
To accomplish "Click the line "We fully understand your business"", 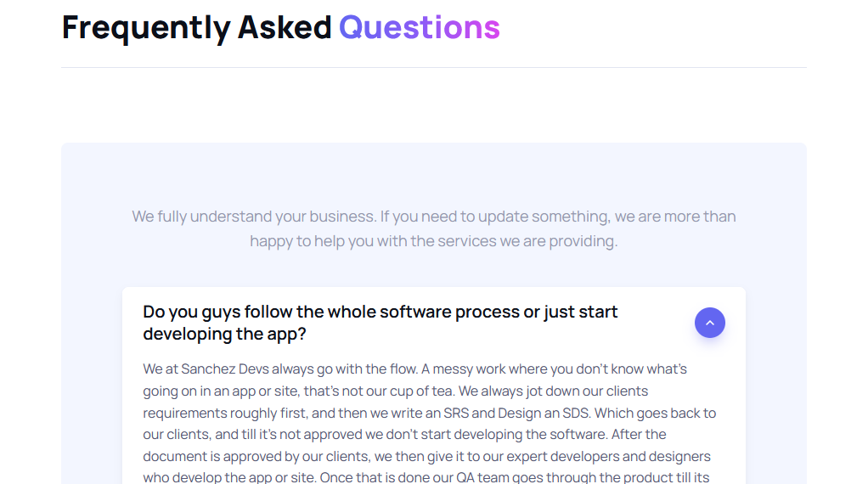I will point(433,217).
